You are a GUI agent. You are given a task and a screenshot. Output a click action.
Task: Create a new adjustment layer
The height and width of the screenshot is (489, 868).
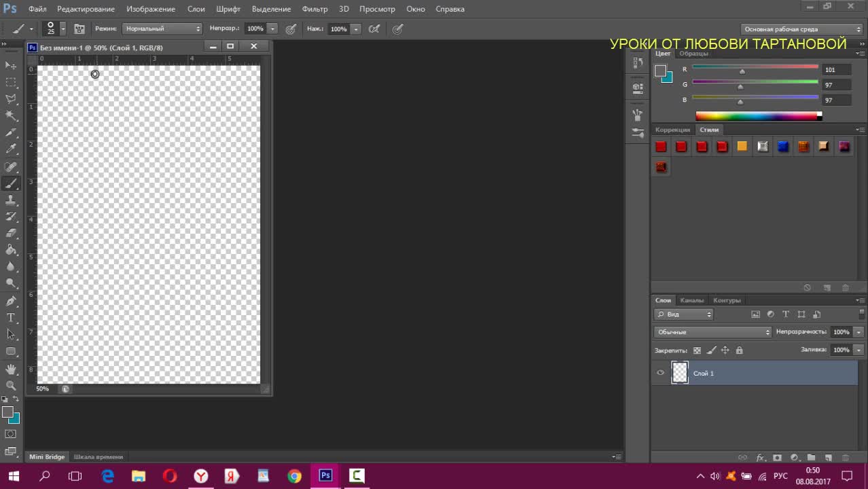[794, 458]
